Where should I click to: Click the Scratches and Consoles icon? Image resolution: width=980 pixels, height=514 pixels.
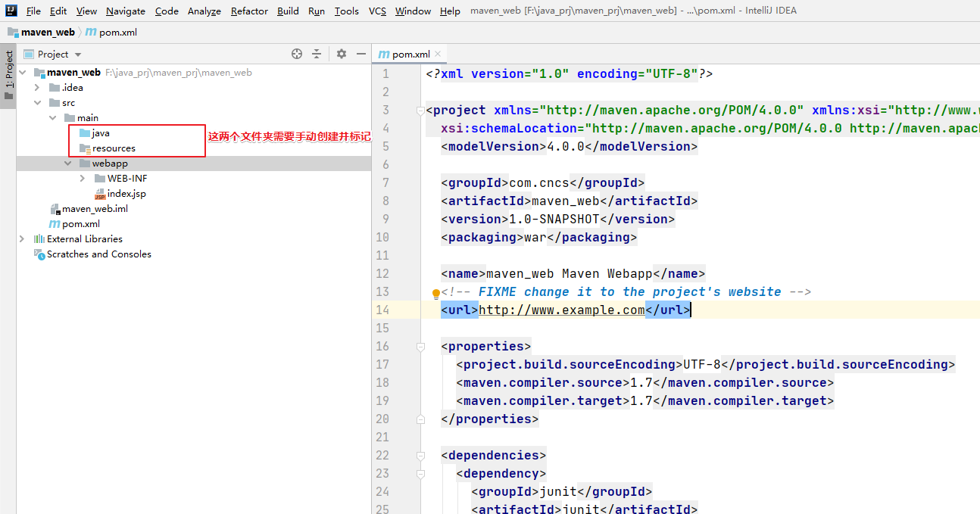coord(39,254)
